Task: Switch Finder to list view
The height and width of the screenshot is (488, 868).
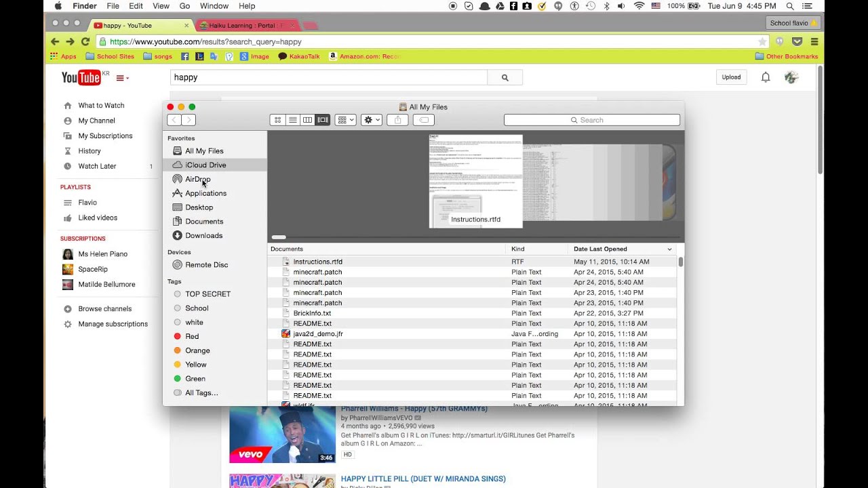Action: [292, 120]
